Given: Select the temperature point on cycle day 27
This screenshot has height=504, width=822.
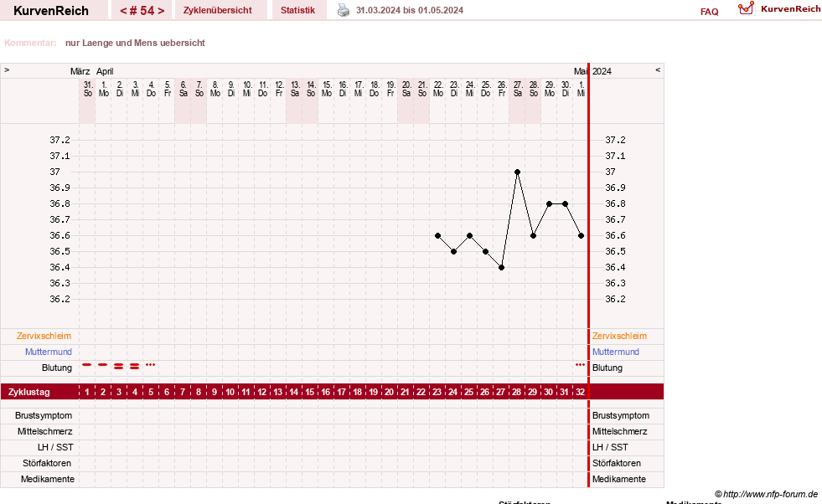Looking at the screenshot, I should click(502, 268).
